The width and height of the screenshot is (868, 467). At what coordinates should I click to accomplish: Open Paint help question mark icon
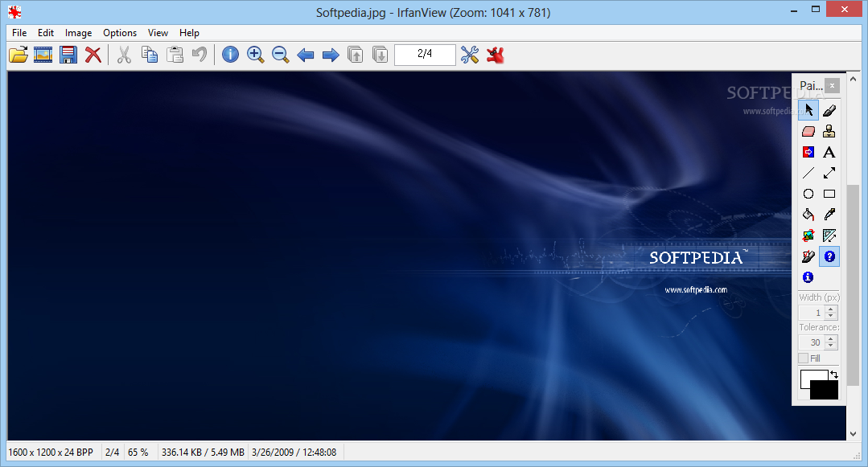tap(829, 256)
